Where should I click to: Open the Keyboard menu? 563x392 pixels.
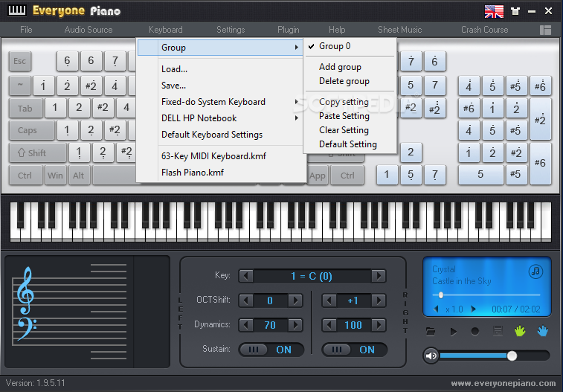point(166,30)
